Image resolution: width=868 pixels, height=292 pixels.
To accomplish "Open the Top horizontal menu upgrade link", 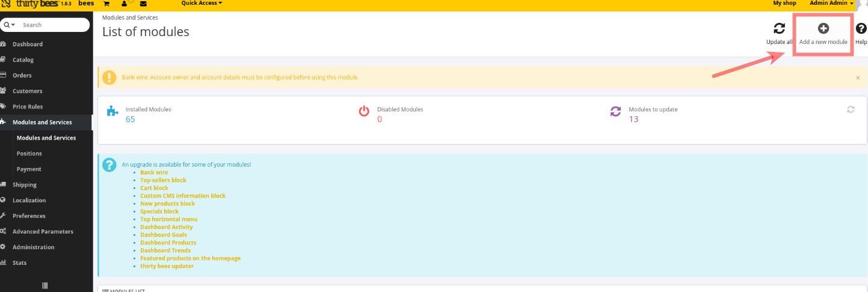I will [168, 219].
